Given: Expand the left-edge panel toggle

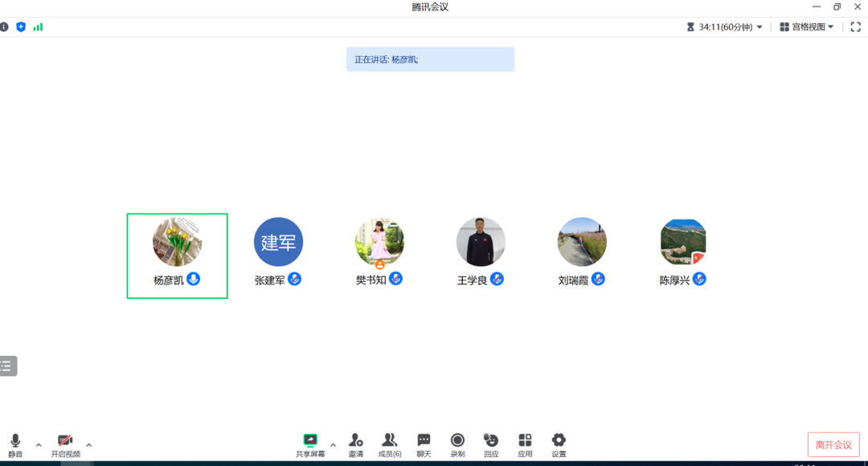Looking at the screenshot, I should tap(8, 366).
